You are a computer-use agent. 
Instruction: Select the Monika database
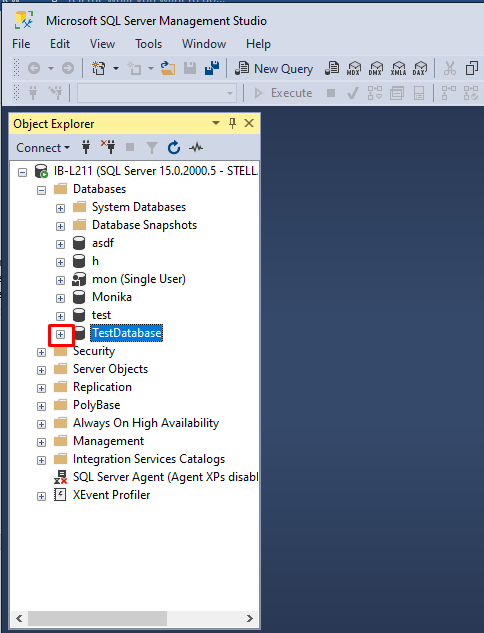112,297
